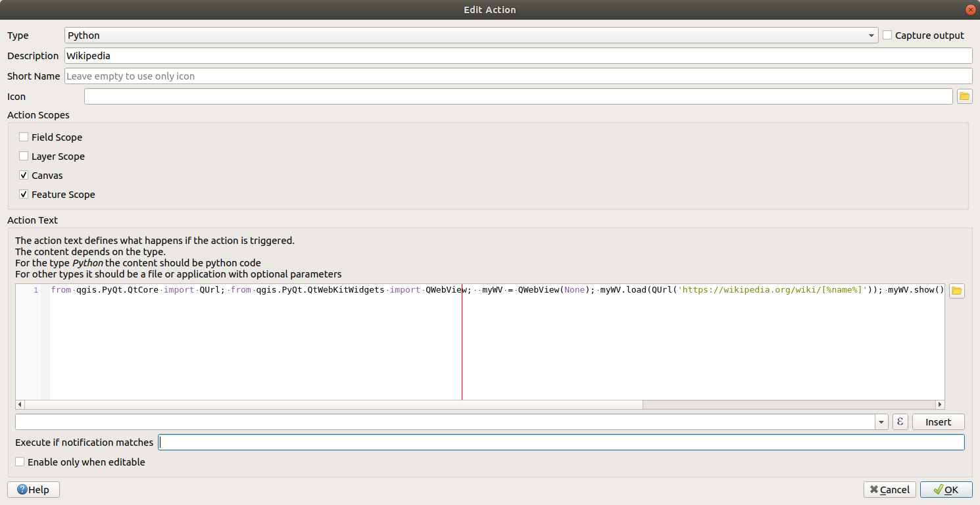Enable Layer Scope

[24, 156]
